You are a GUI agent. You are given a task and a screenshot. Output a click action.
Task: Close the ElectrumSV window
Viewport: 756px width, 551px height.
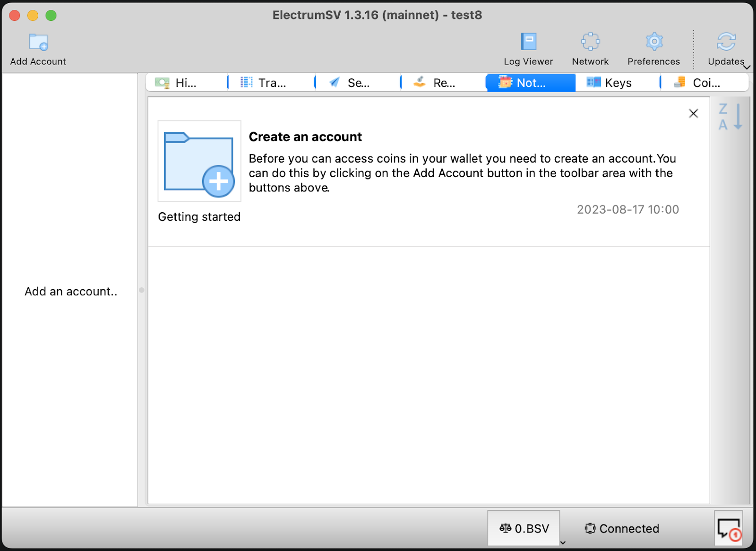click(x=15, y=15)
